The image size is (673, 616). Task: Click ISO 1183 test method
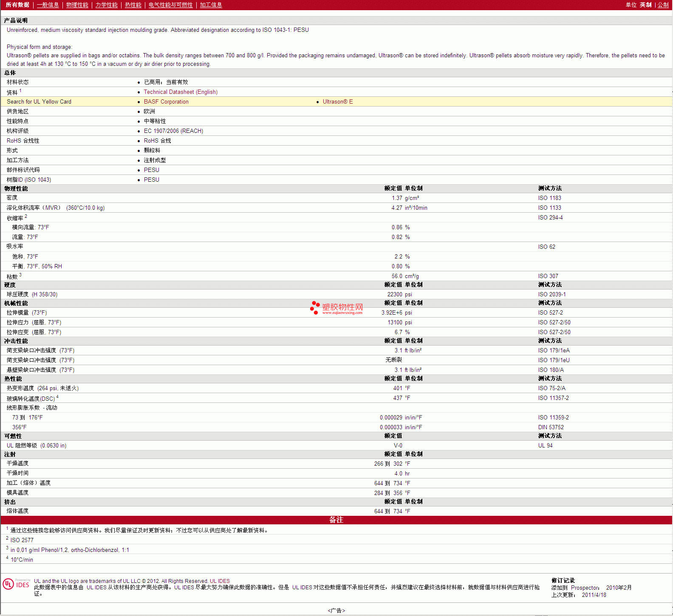[549, 198]
